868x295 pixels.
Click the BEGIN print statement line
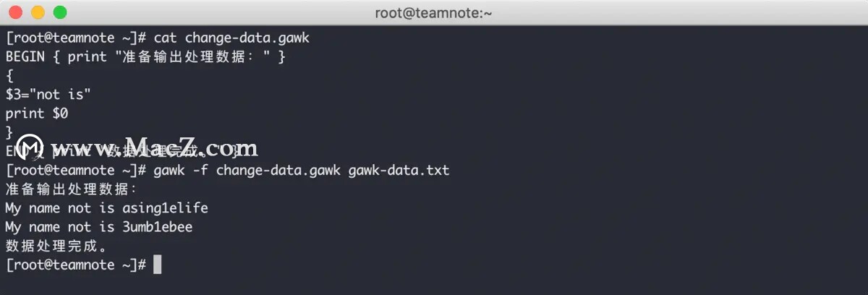(145, 56)
